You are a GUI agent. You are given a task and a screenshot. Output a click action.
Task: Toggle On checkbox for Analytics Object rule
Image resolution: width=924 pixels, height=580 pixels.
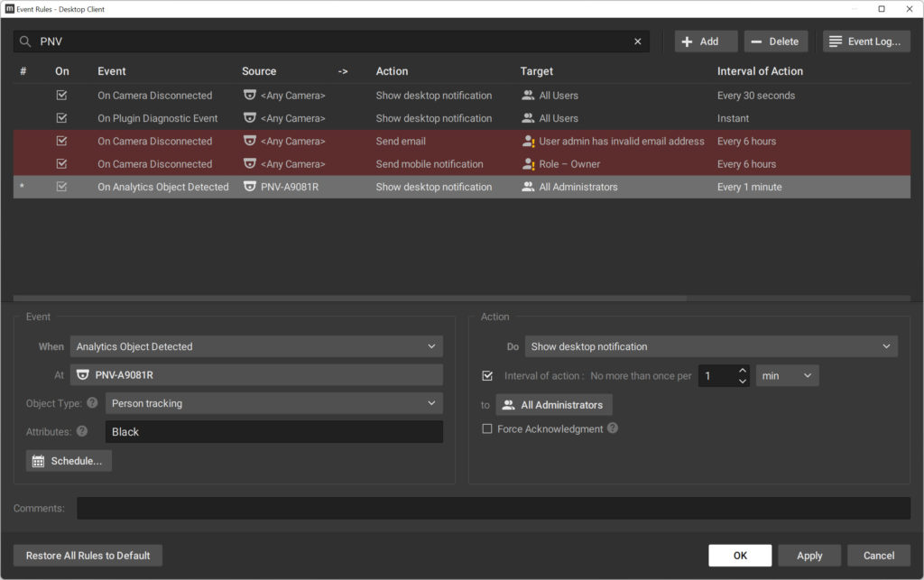tap(61, 187)
